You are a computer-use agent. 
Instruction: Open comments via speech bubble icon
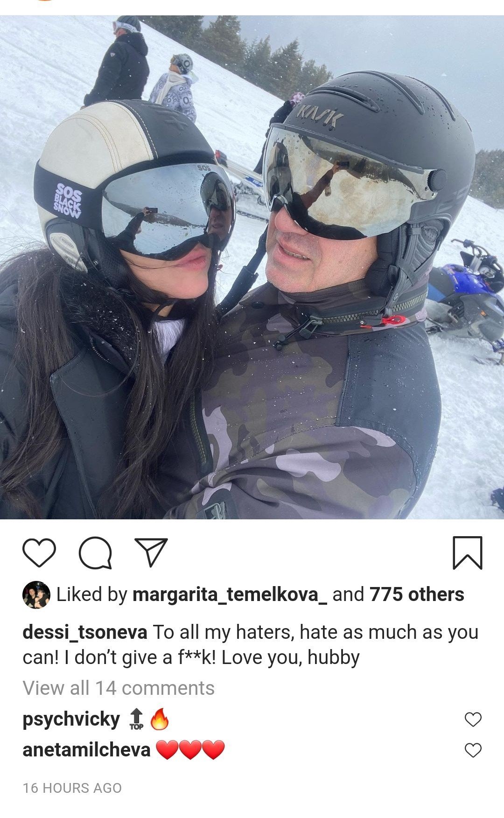coord(95,553)
